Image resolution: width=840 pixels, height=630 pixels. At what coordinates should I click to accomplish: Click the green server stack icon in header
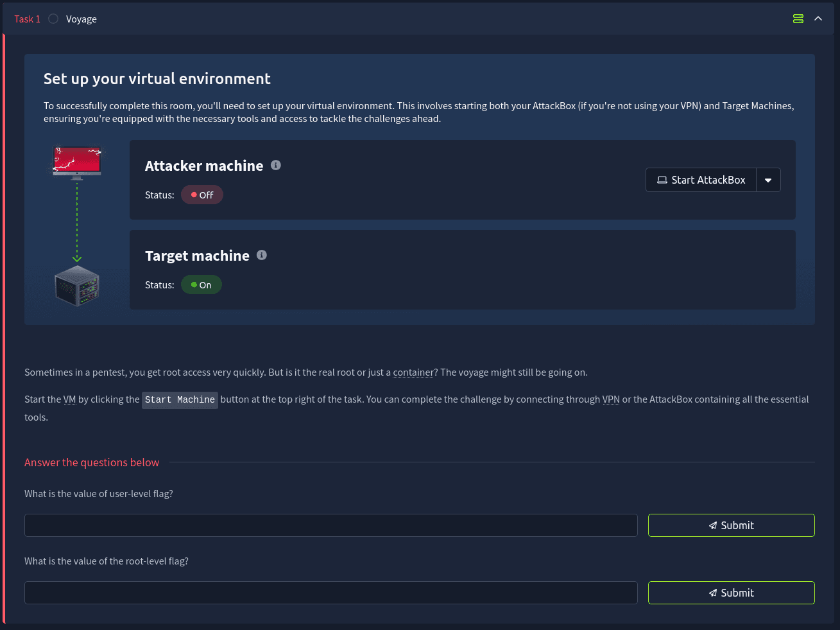click(x=798, y=19)
